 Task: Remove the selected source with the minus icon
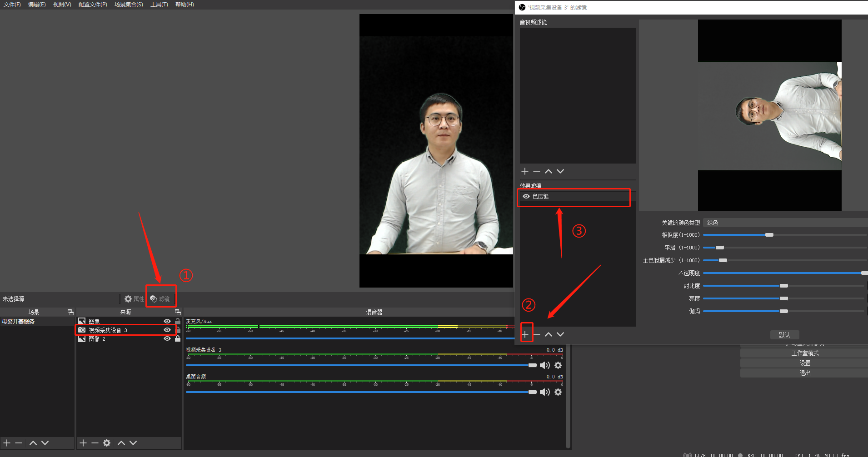[95, 443]
